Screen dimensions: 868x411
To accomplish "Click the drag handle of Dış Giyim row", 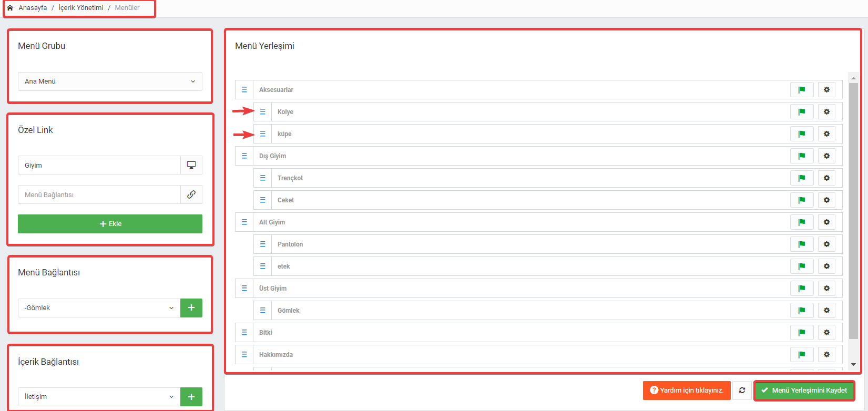I will click(244, 156).
